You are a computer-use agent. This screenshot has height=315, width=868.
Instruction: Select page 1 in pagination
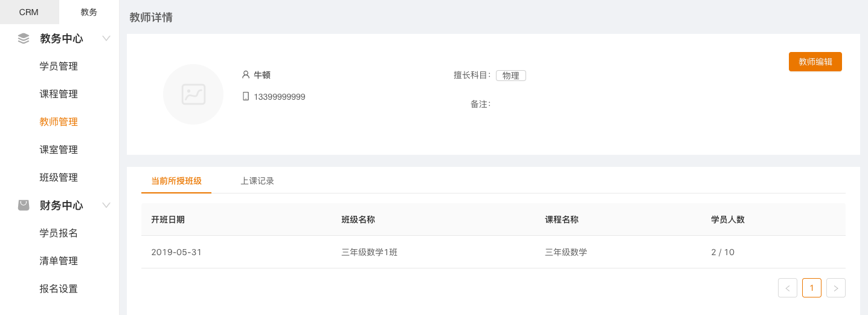811,288
